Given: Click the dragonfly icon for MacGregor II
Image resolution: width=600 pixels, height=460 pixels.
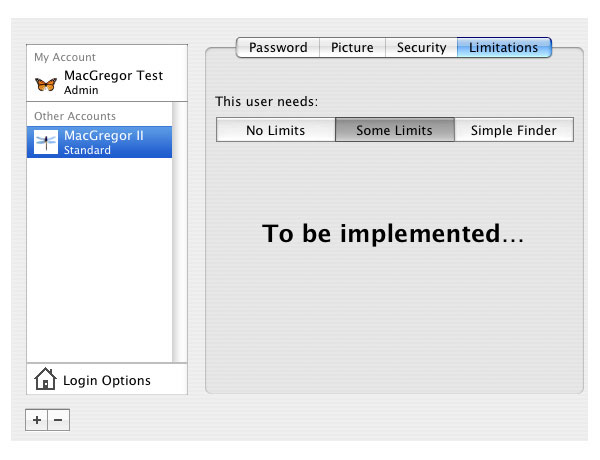Looking at the screenshot, I should pos(46,142).
